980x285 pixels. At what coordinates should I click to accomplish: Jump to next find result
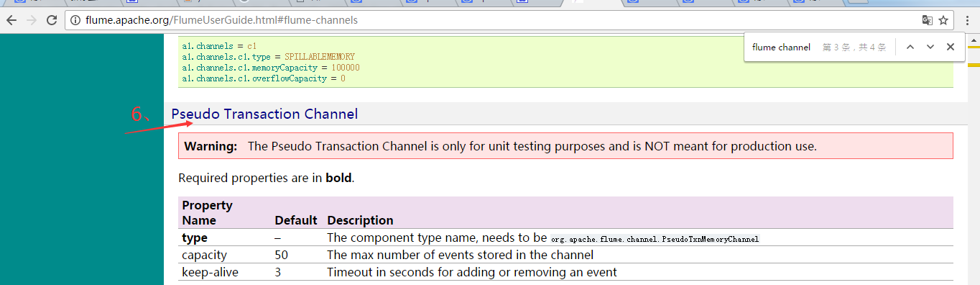(930, 47)
